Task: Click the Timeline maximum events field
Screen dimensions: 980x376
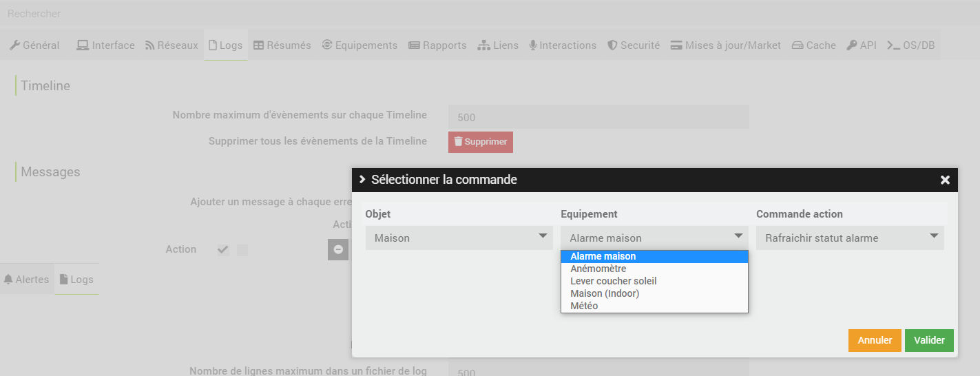Action: [598, 117]
